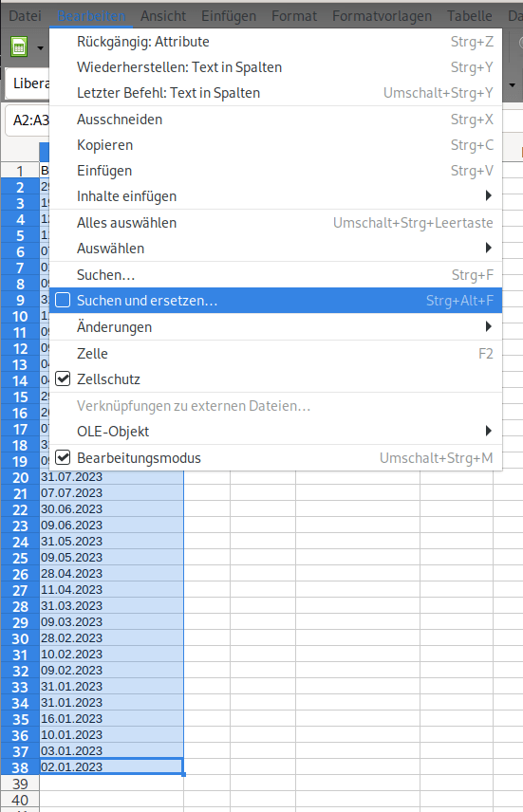Click cell containing 28.02.2023
The image size is (523, 812).
tap(111, 637)
